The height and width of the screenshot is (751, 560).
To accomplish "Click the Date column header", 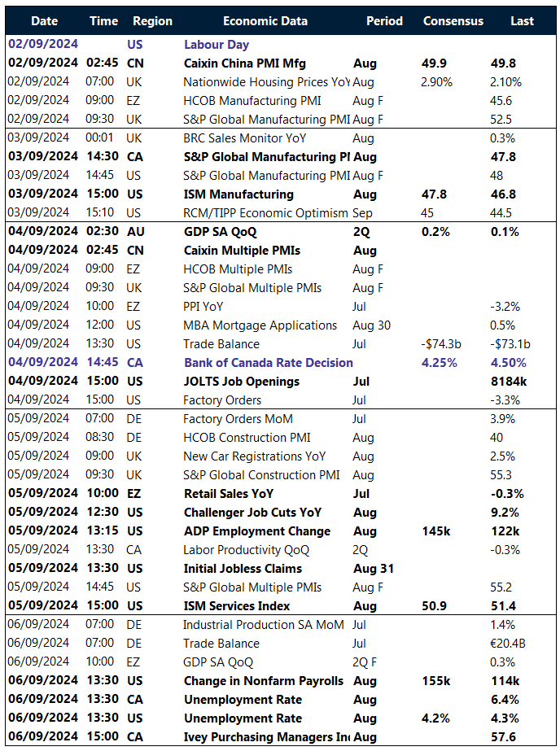I will pyautogui.click(x=44, y=21).
